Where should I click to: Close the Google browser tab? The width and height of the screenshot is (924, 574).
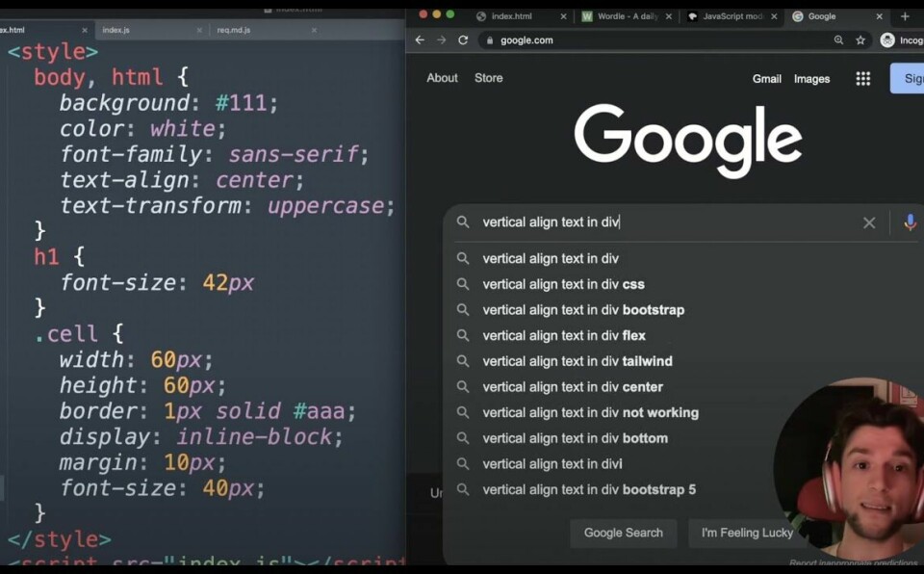click(879, 16)
